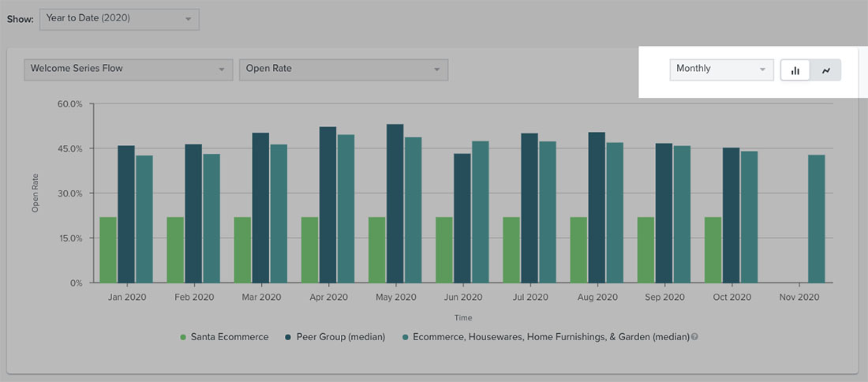Select the Peer Group bar for Aug 2020

(597, 207)
